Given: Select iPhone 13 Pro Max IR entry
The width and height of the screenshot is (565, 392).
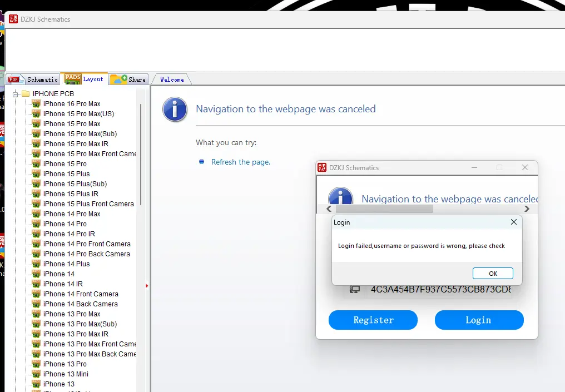Looking at the screenshot, I should click(x=76, y=334).
